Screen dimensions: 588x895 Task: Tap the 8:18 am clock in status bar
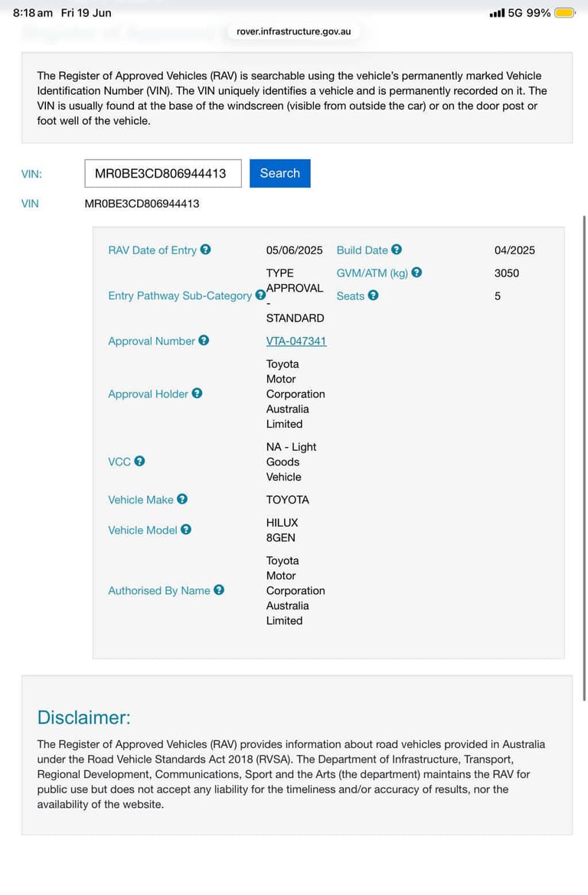[x=33, y=12]
